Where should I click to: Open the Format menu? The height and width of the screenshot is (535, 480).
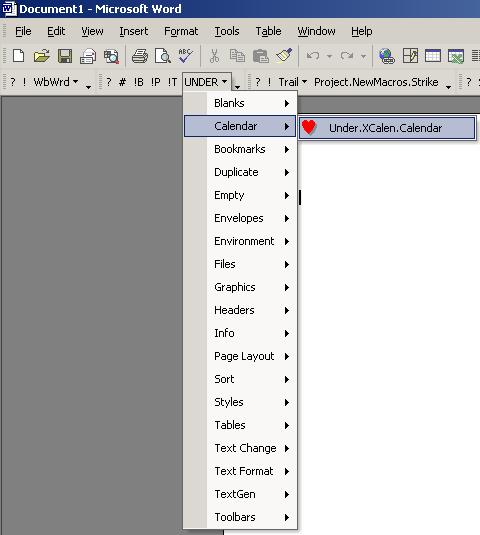181,31
